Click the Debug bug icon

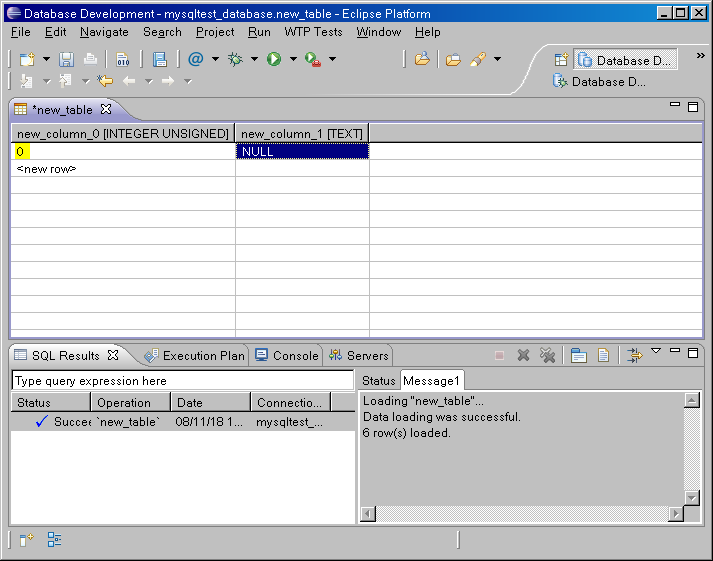[x=236, y=60]
